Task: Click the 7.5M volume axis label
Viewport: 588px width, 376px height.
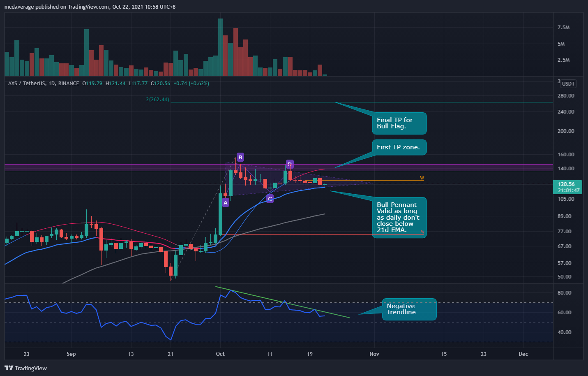Action: point(564,28)
